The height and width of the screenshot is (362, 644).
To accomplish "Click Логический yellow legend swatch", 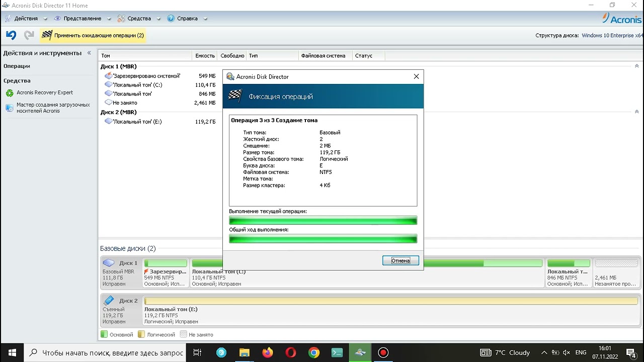I will pyautogui.click(x=141, y=334).
